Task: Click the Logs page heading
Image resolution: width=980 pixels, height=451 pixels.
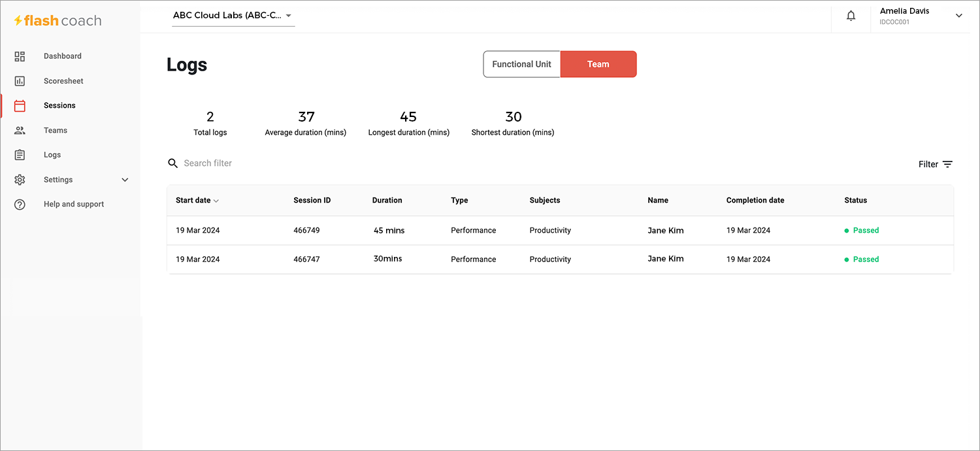Action: pos(187,65)
